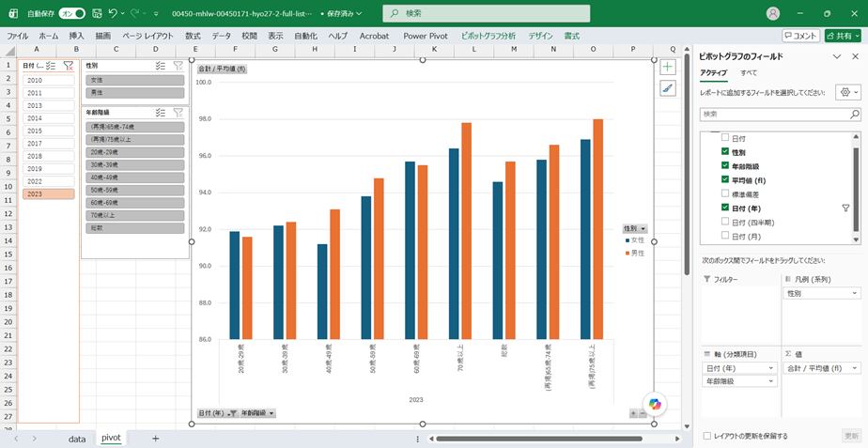Image resolution: width=868 pixels, height=448 pixels.
Task: Select 2019 in the 日付 slicer
Action: tap(49, 169)
